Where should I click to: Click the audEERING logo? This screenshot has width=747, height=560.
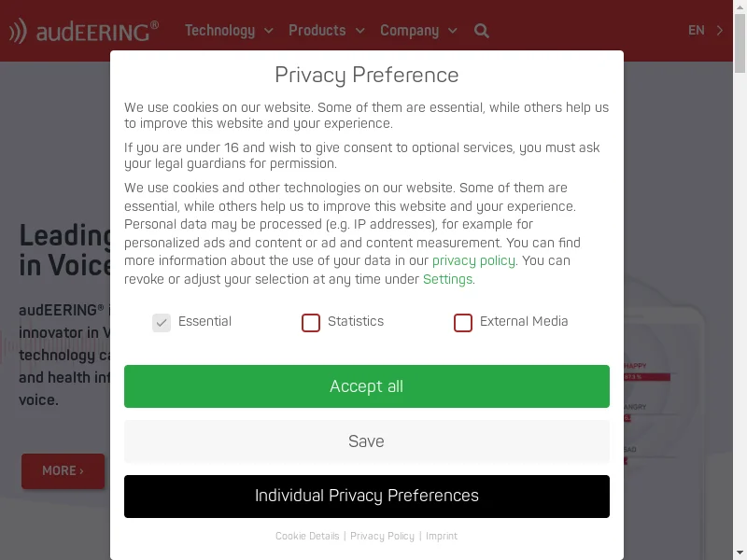84,31
